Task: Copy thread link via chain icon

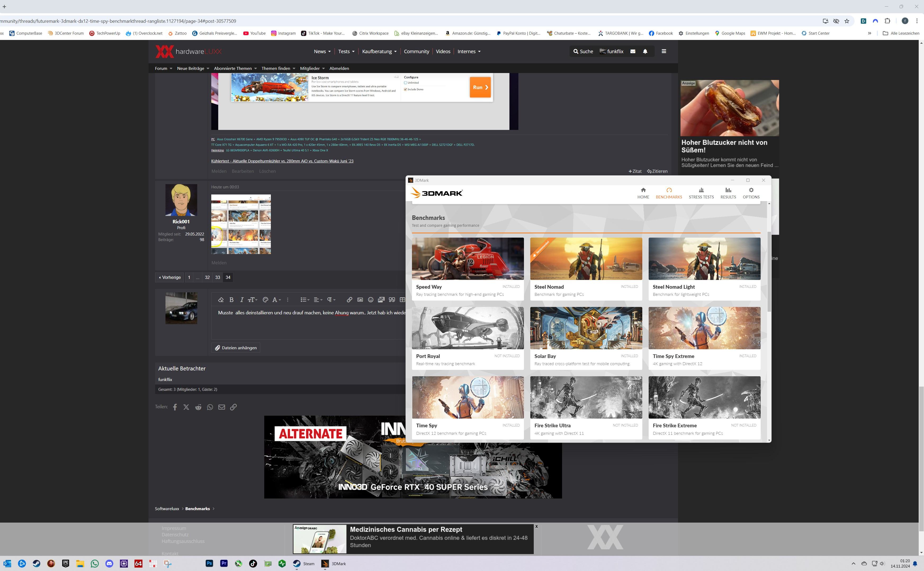Action: pos(234,407)
